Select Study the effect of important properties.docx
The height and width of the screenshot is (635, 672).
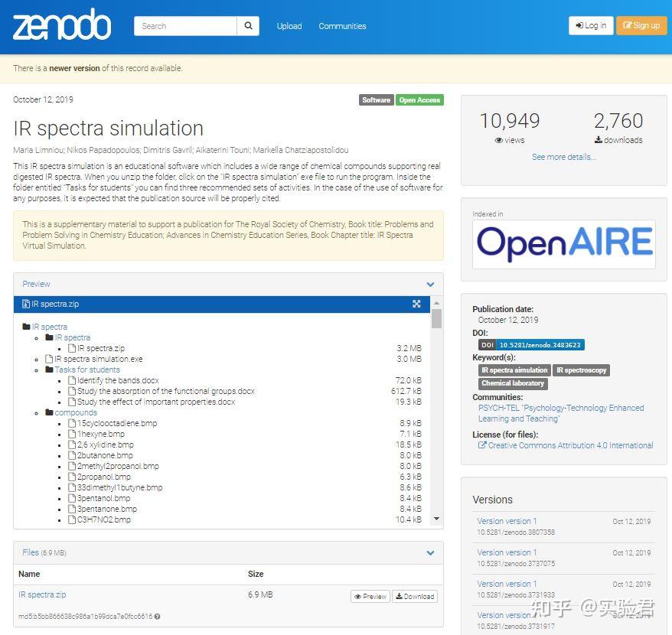pyautogui.click(x=156, y=402)
